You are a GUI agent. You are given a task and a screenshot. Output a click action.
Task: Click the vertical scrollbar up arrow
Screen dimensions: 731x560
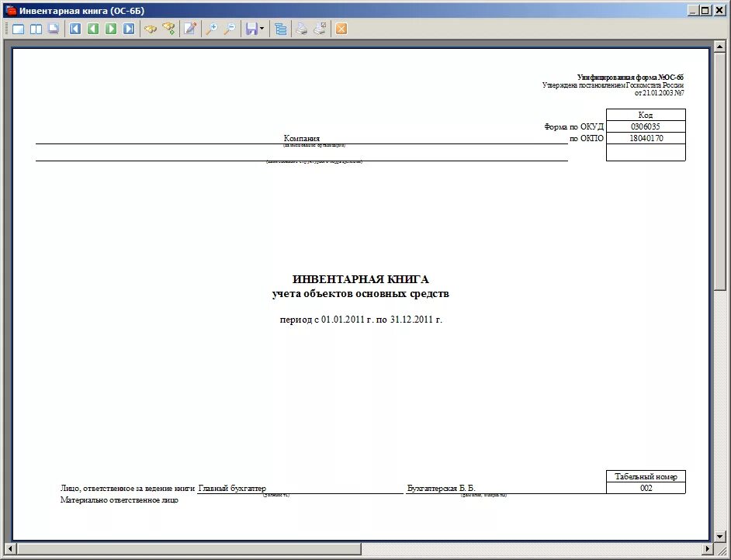720,46
